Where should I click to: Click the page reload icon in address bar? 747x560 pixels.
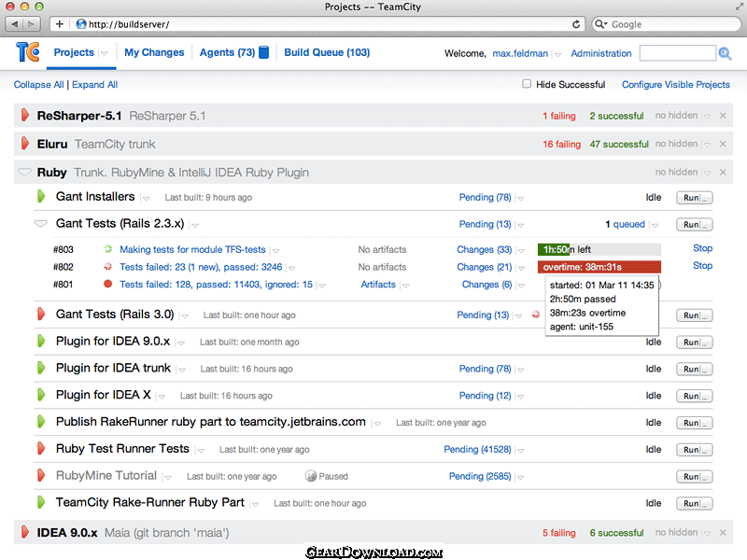[x=576, y=24]
